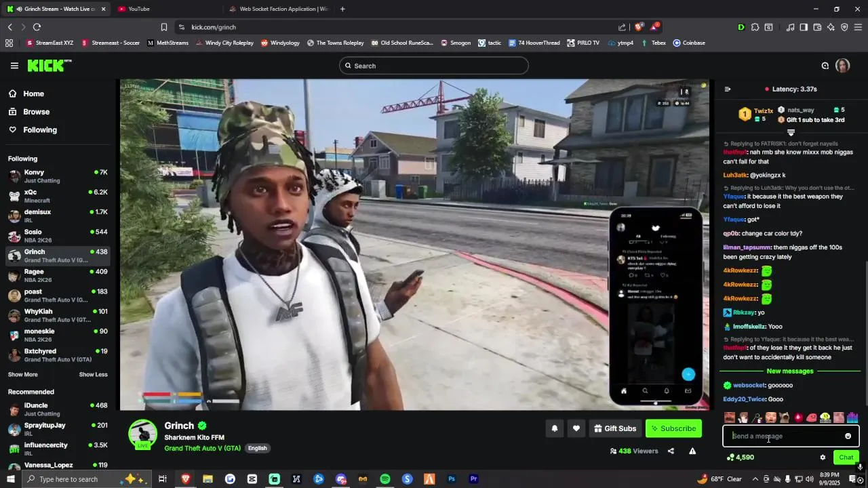Show hidden system tray icons chevron

tap(755, 479)
